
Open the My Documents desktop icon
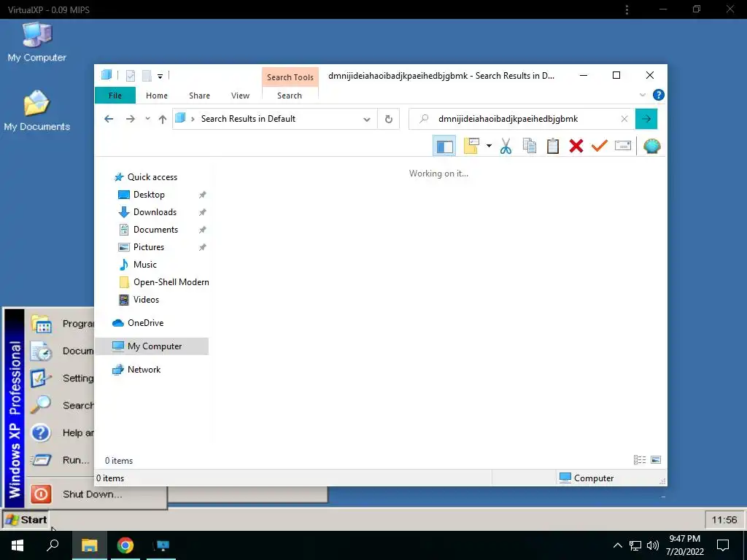point(36,111)
